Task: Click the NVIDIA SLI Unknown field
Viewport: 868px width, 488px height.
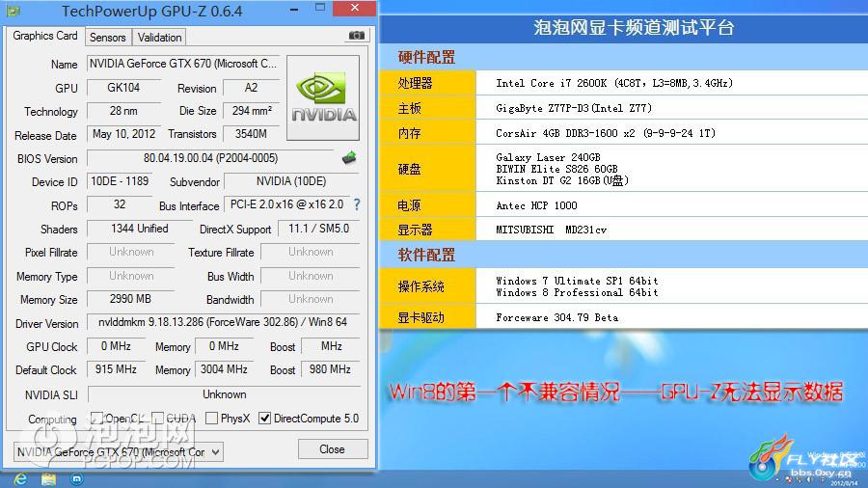Action: [x=224, y=394]
